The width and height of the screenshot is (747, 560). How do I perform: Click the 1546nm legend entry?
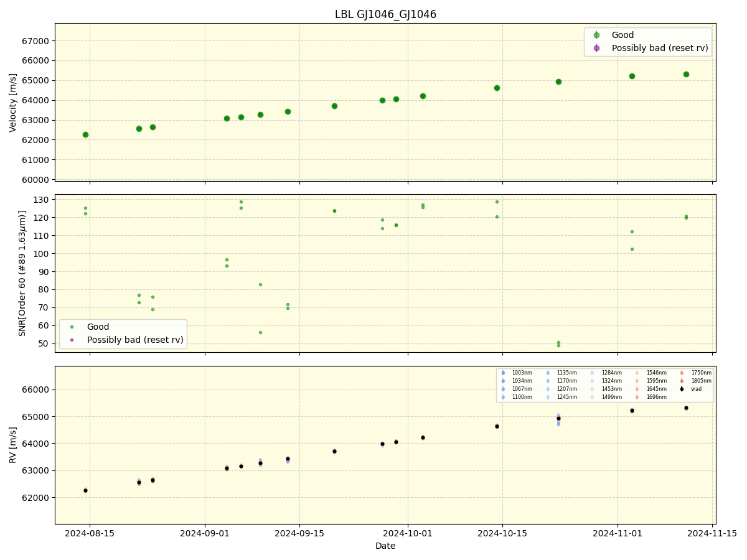click(651, 373)
